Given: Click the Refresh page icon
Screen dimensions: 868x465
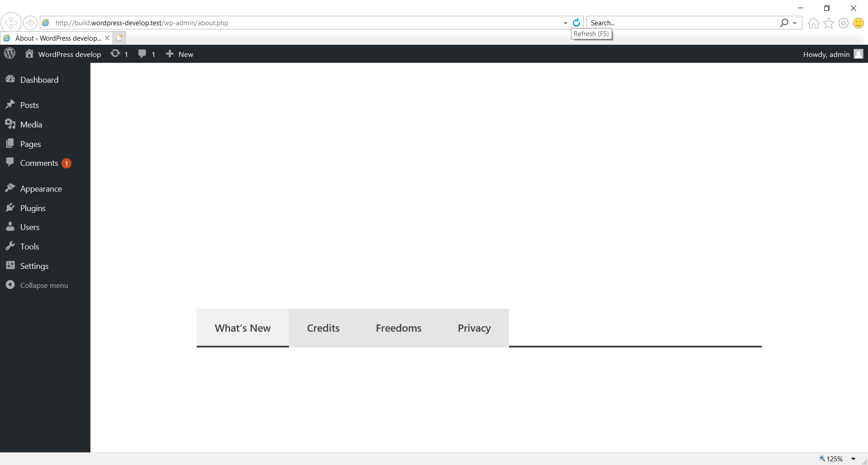Looking at the screenshot, I should 576,23.
